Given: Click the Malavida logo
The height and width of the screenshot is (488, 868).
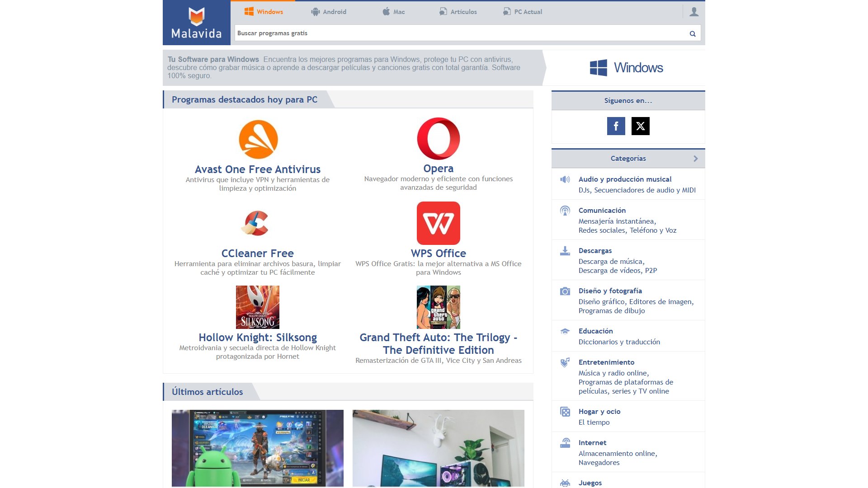Looking at the screenshot, I should 197,23.
